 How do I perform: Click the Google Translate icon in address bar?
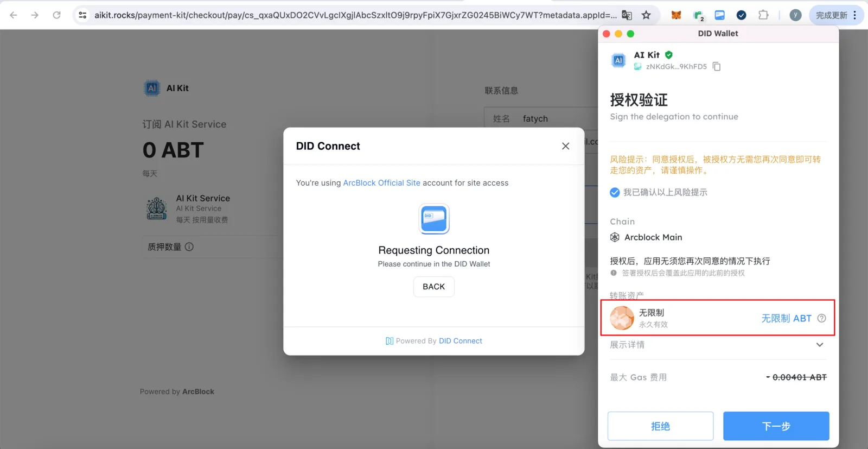[627, 15]
